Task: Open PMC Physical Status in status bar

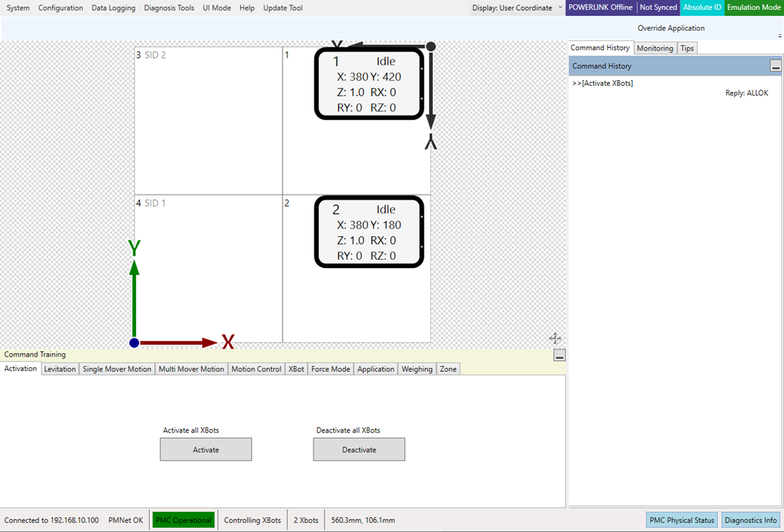Action: point(682,520)
